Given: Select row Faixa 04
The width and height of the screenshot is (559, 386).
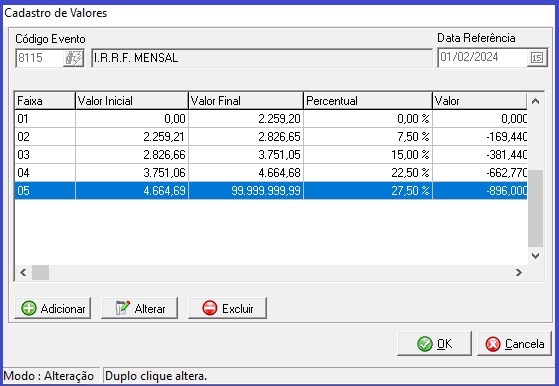Looking at the screenshot, I should coord(271,173).
